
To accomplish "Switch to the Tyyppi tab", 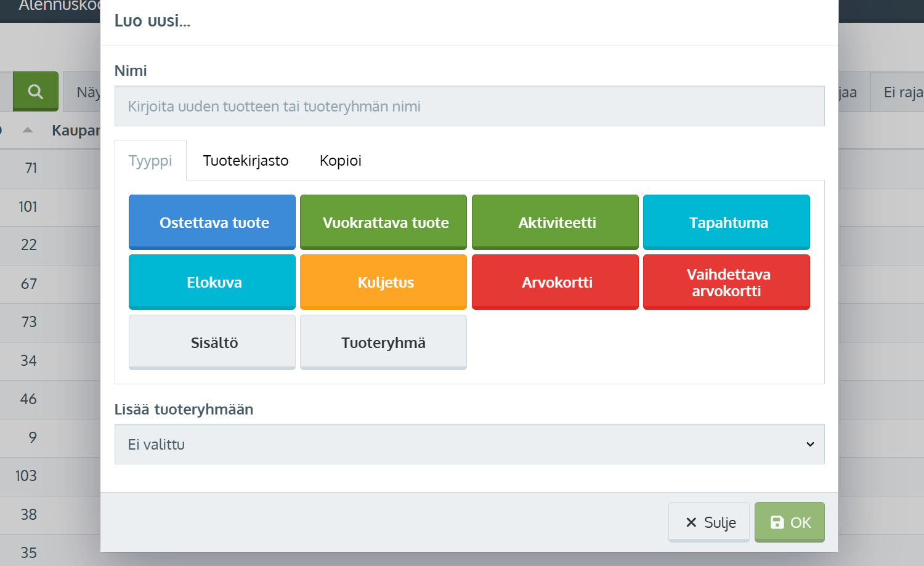I will [150, 160].
